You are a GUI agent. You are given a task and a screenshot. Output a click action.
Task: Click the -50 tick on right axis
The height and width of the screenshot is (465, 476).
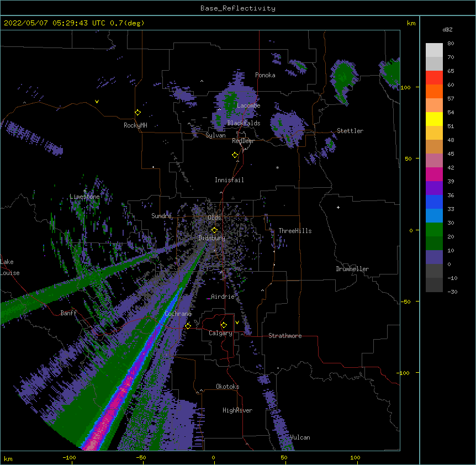(405, 302)
